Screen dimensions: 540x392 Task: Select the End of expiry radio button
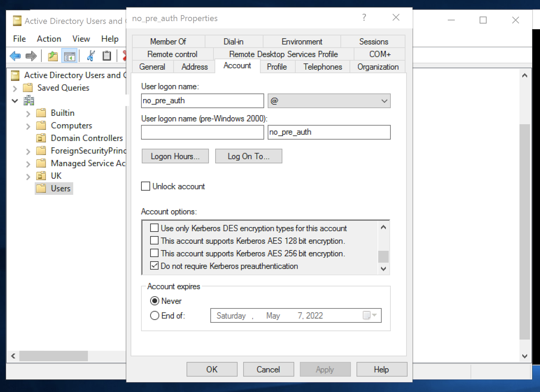coord(155,316)
